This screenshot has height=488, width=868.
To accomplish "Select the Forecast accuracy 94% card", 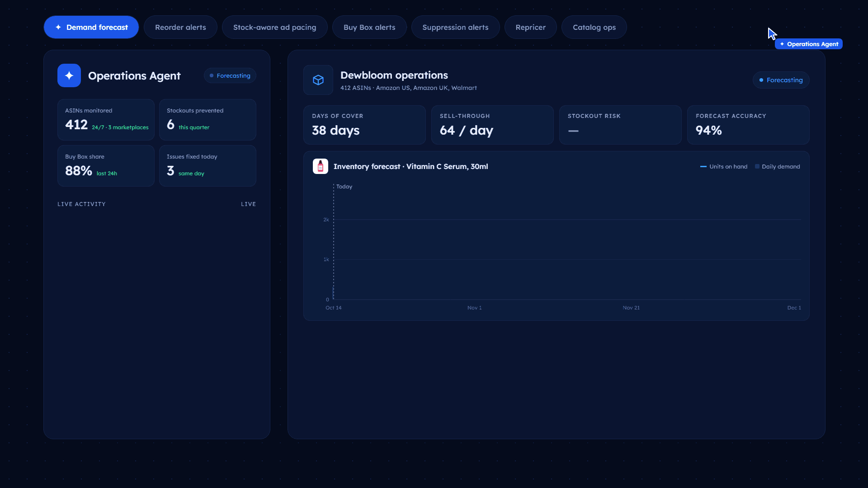I will [x=748, y=125].
